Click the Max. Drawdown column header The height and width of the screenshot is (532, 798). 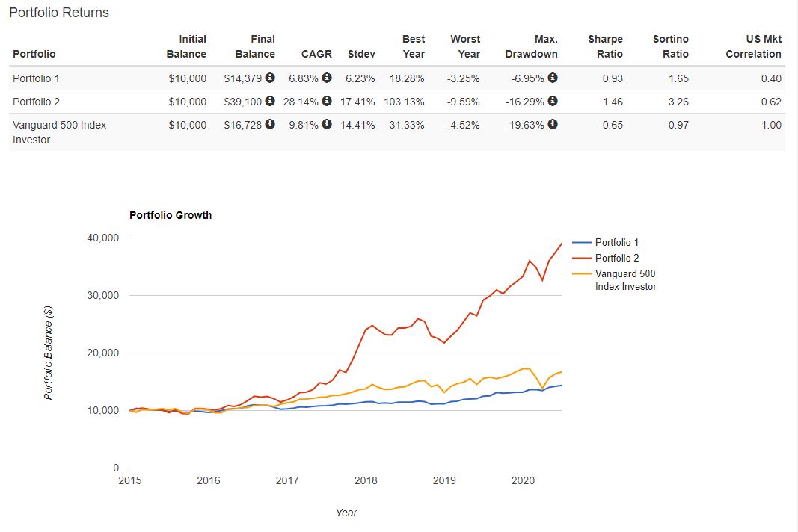(531, 46)
